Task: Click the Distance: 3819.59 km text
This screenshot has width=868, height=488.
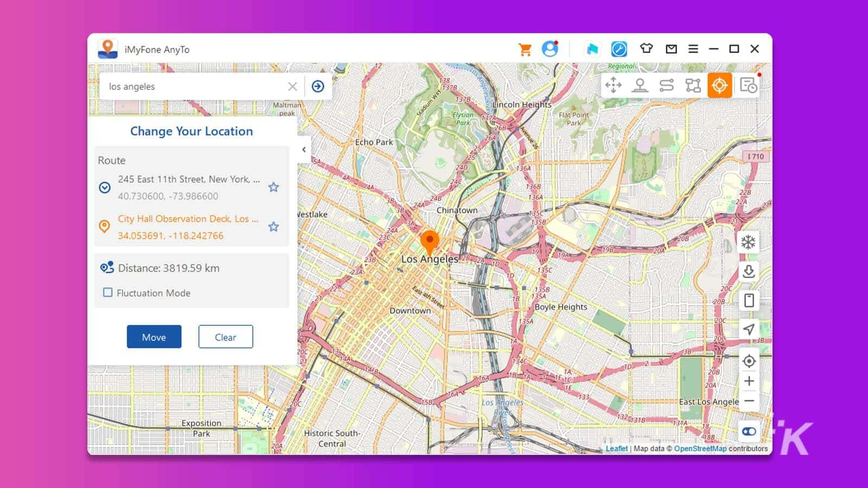Action: click(x=169, y=268)
